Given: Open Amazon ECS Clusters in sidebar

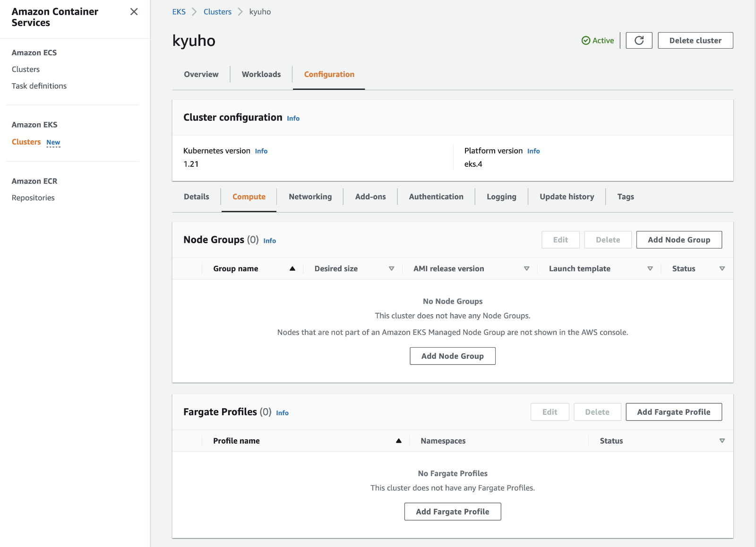Looking at the screenshot, I should pyautogui.click(x=26, y=69).
